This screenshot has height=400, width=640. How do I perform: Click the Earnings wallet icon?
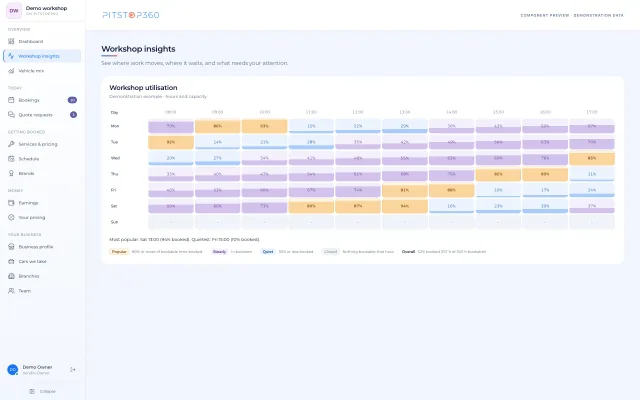(x=11, y=203)
